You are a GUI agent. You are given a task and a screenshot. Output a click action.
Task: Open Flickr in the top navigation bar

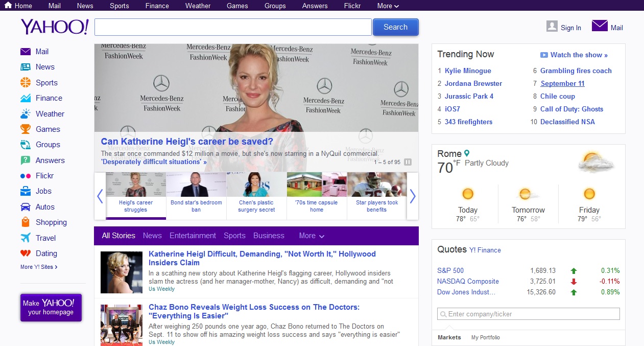(352, 6)
